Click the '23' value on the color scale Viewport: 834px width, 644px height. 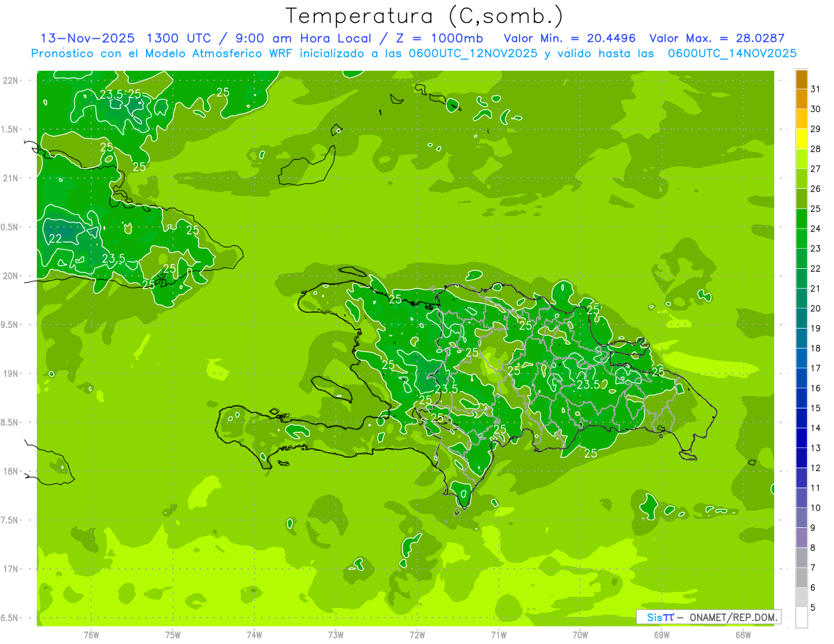816,249
